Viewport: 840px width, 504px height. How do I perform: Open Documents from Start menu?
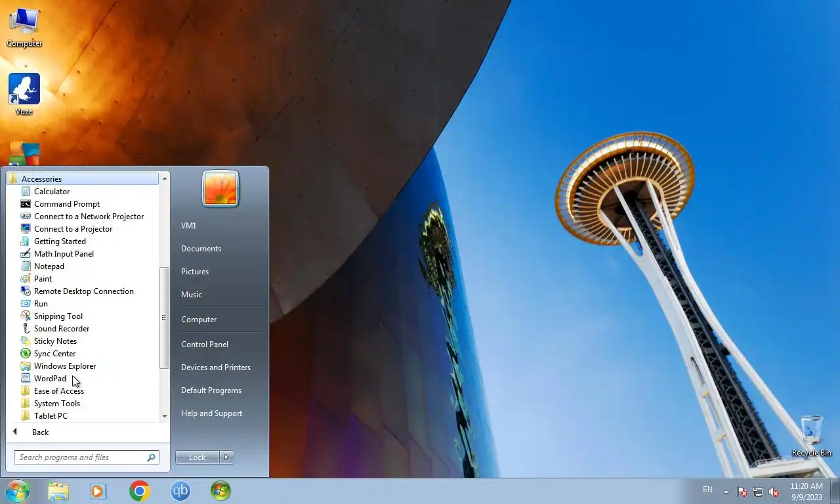201,249
